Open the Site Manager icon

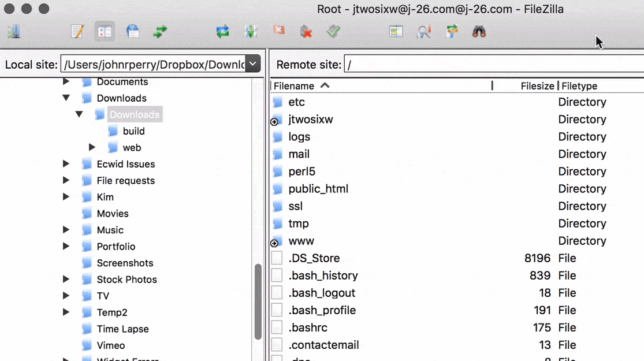[14, 31]
